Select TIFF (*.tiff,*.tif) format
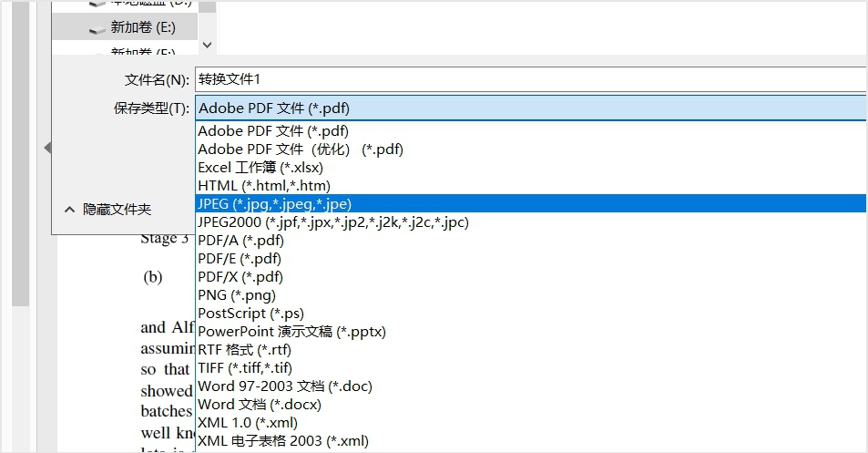The image size is (868, 453). (x=531, y=368)
